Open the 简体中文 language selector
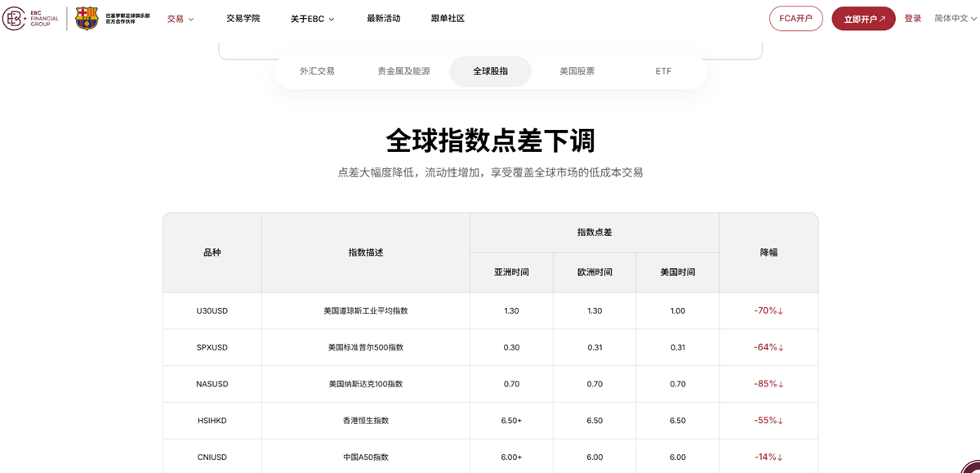This screenshot has width=980, height=473. pos(953,18)
